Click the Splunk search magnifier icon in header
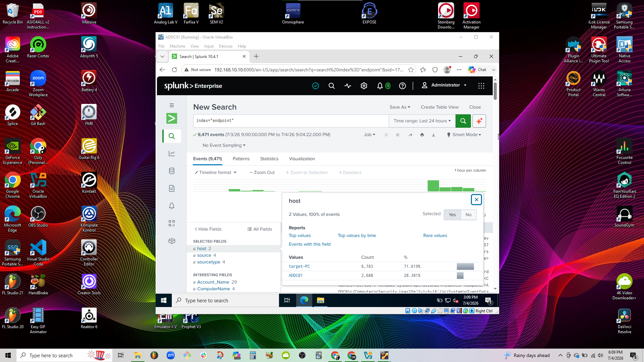Viewport: 644px width, 362px height. (x=331, y=86)
